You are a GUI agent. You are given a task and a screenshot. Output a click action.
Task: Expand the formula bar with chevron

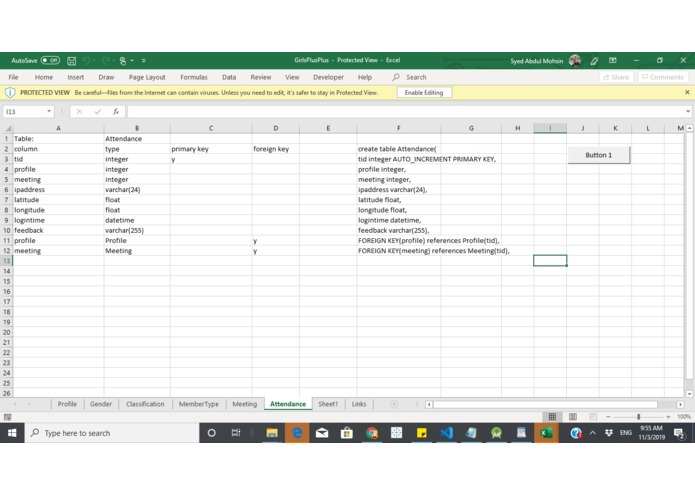point(687,111)
